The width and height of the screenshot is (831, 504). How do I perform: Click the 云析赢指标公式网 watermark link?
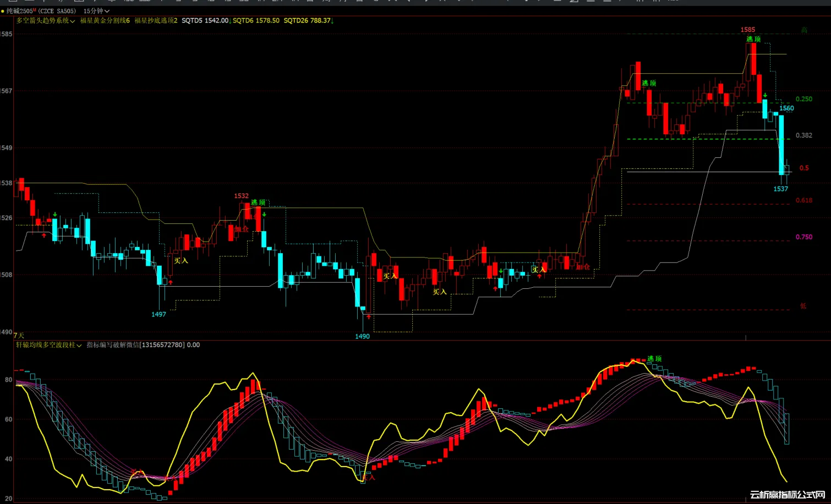(788, 495)
